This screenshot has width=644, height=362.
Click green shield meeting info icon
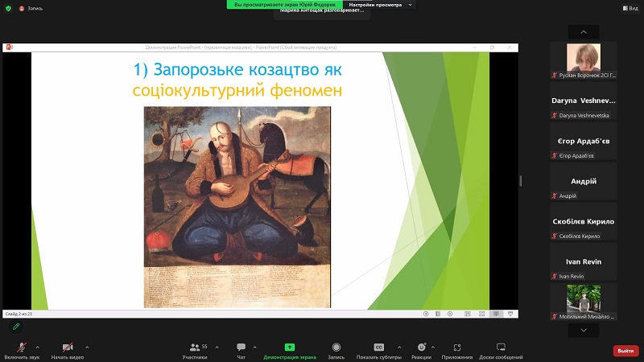[x=8, y=8]
